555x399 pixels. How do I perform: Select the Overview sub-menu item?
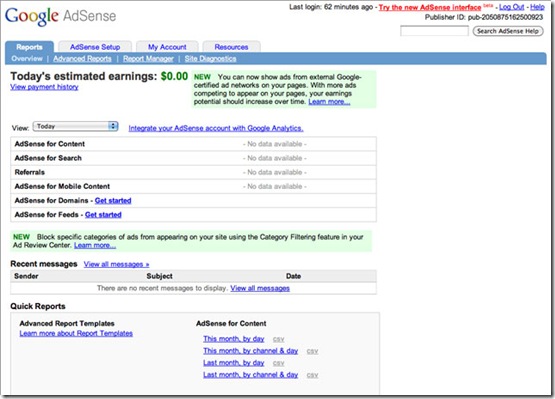(27, 59)
